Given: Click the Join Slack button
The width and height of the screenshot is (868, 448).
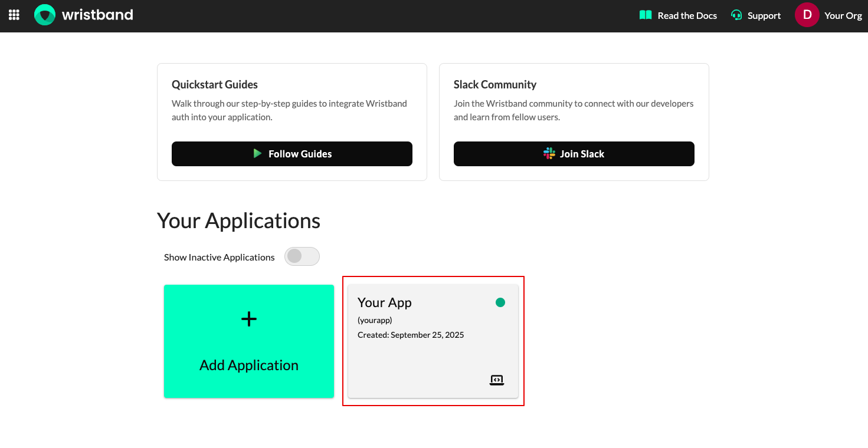Looking at the screenshot, I should coord(574,154).
